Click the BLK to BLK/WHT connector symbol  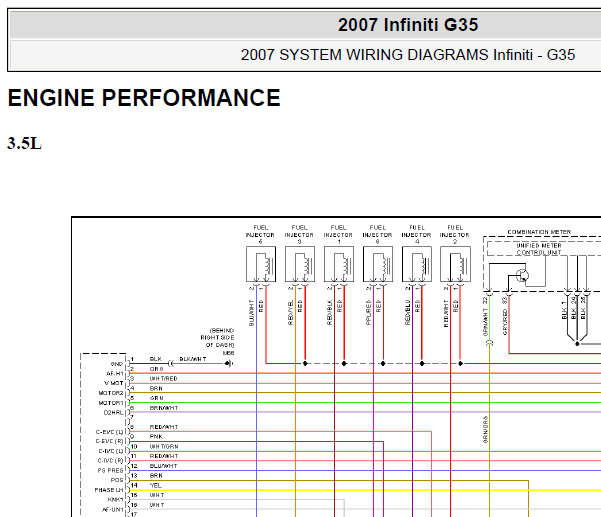[171, 363]
